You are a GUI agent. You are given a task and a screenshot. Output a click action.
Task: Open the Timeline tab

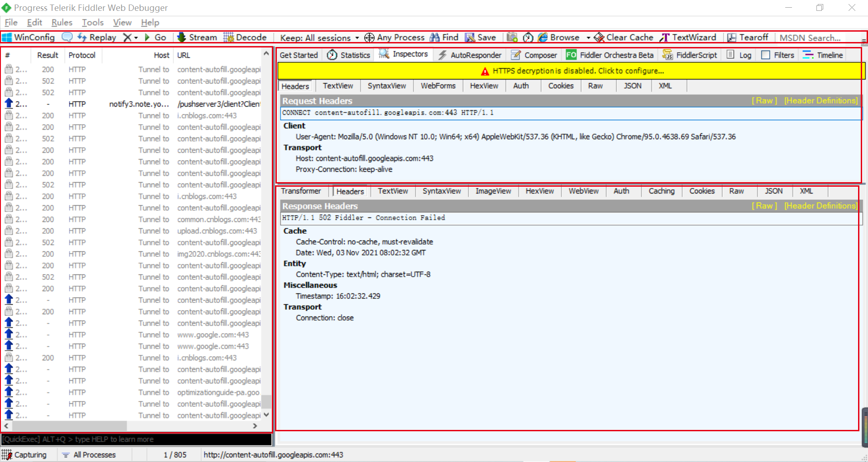tap(823, 55)
